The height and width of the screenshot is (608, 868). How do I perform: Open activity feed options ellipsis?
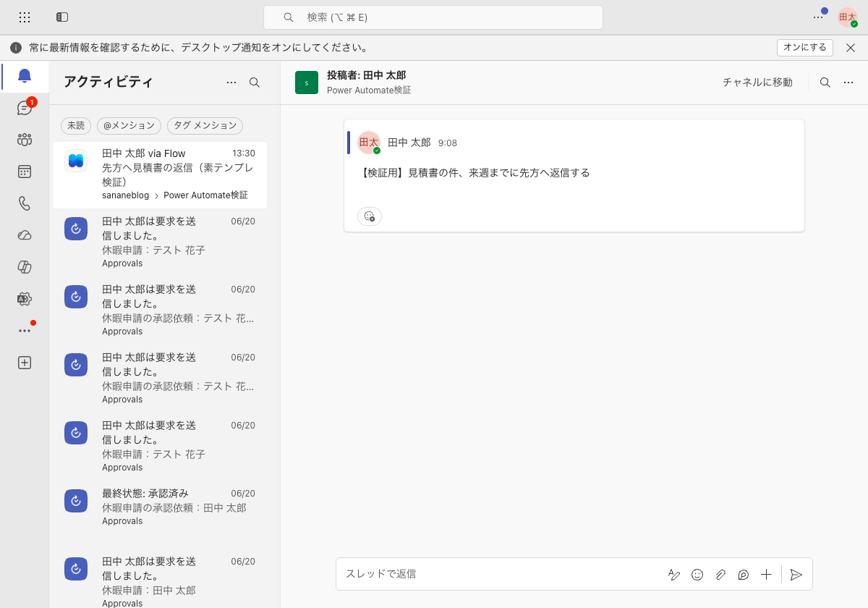pos(231,83)
